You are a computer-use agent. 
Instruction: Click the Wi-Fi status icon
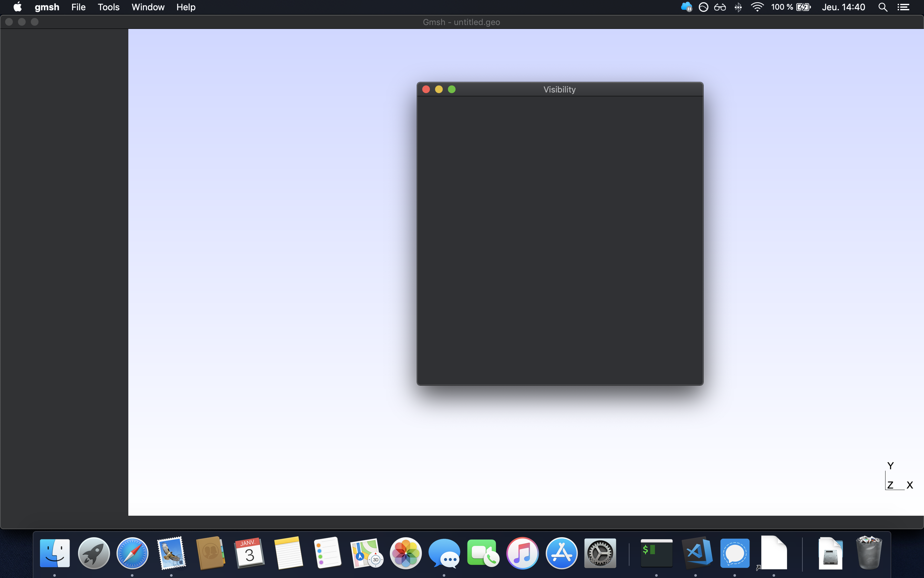click(x=757, y=7)
